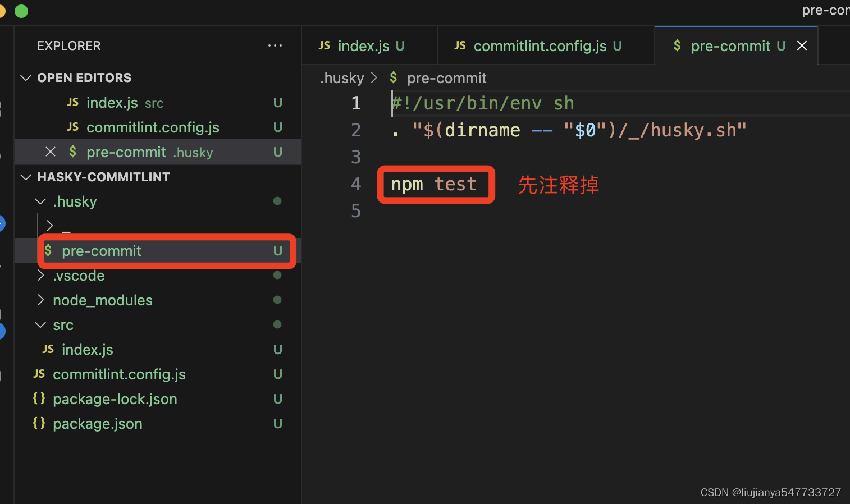The height and width of the screenshot is (504, 850).
Task: Click the {} icon next to package-lock.json
Action: pyautogui.click(x=39, y=398)
